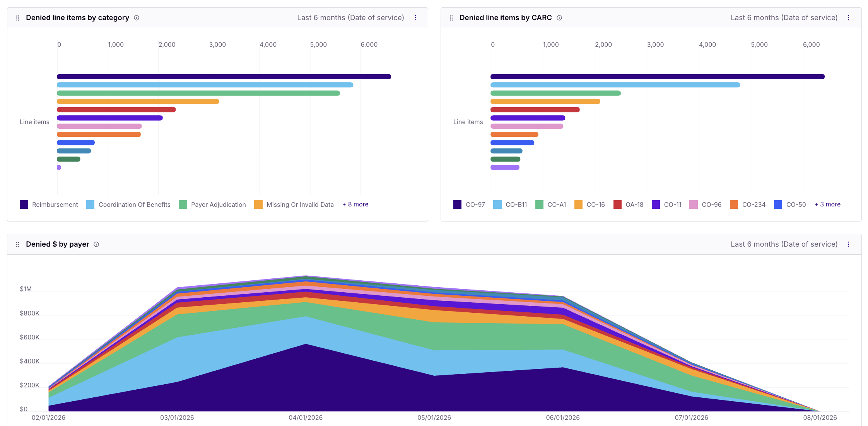Grab the drag handle of Denied $ by payer
This screenshot has width=868, height=426.
pos(17,245)
